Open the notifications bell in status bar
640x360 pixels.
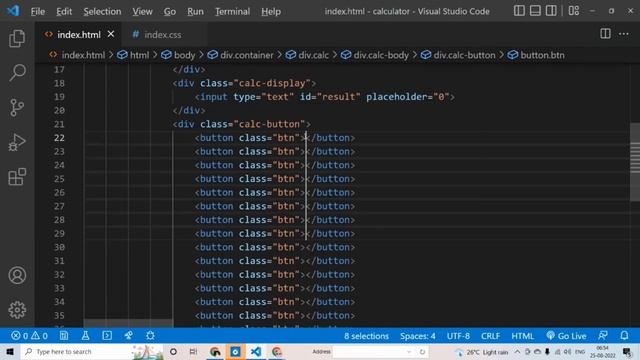pos(624,336)
